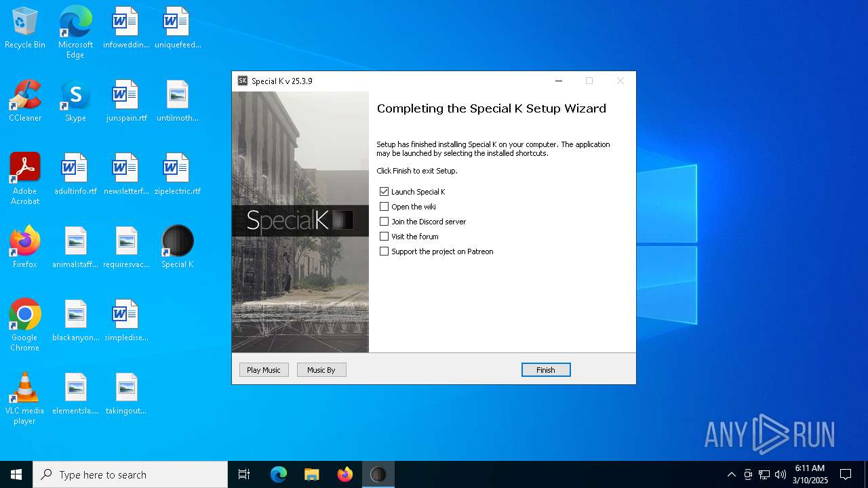This screenshot has width=868, height=488.
Task: Select the requiresvac... image file icon
Action: tap(126, 248)
